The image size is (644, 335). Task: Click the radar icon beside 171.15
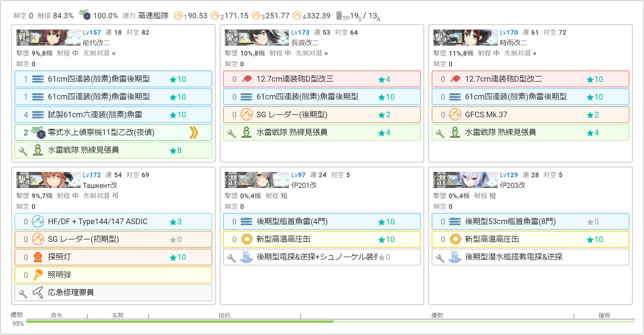(x=215, y=15)
